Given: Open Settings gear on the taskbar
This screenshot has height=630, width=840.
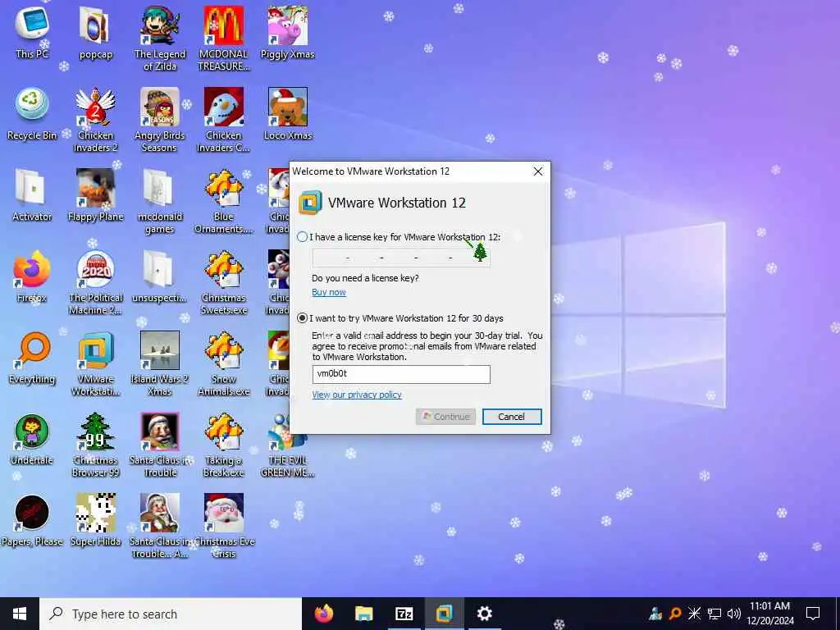Looking at the screenshot, I should click(484, 614).
